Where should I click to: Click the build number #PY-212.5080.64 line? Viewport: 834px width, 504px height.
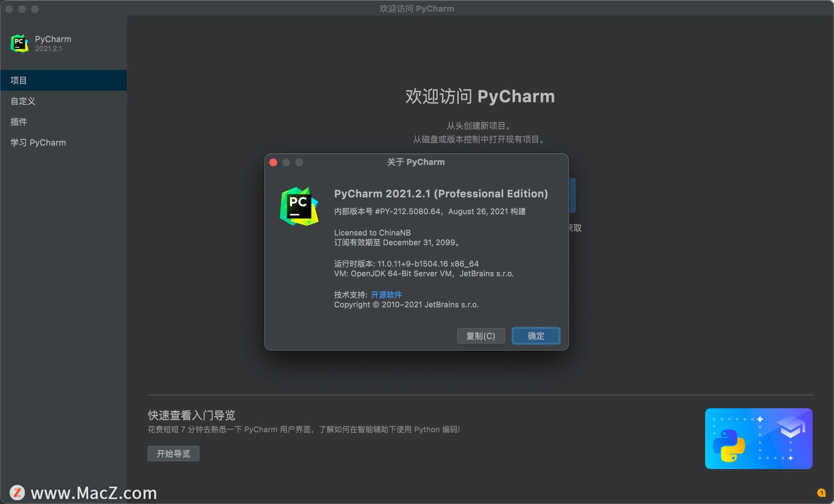pyautogui.click(x=430, y=211)
